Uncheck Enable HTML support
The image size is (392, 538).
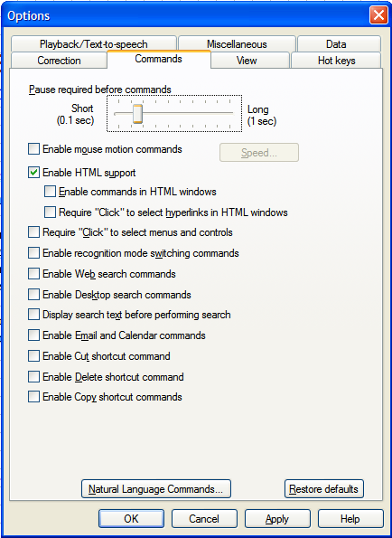pyautogui.click(x=33, y=173)
